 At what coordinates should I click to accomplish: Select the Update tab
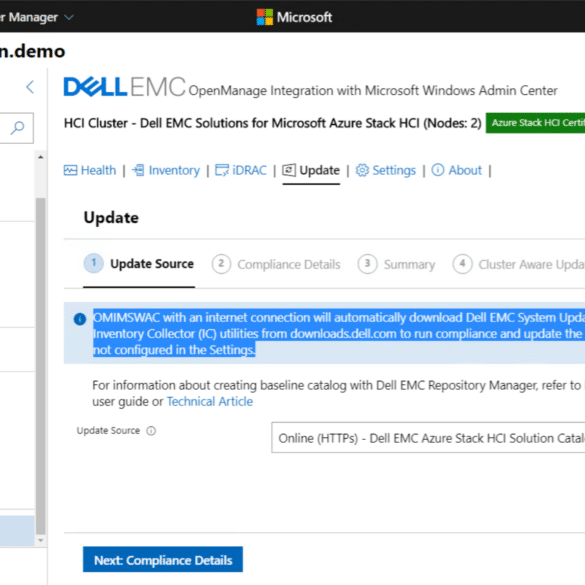pos(311,171)
